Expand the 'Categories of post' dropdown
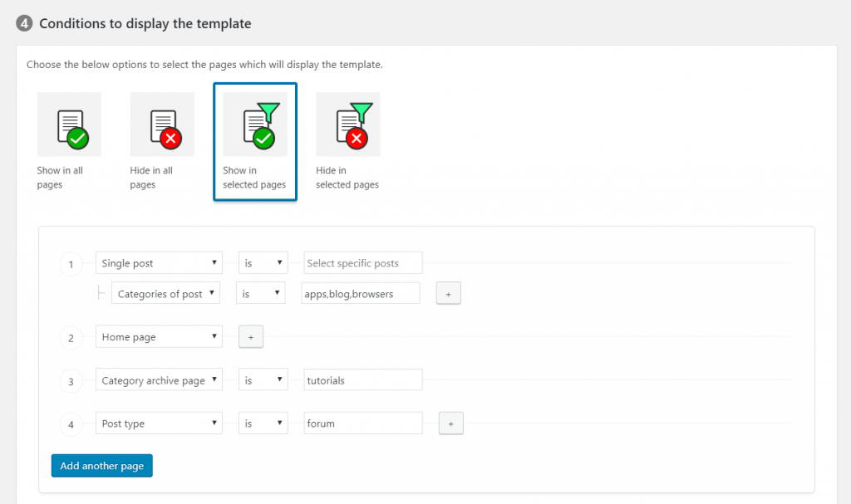The height and width of the screenshot is (504, 851). 165,292
